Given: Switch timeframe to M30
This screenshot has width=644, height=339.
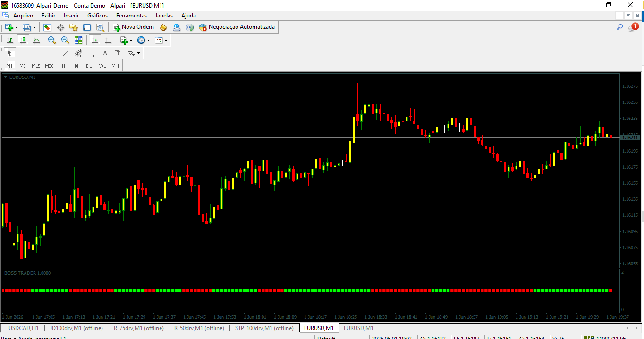Looking at the screenshot, I should coord(49,66).
